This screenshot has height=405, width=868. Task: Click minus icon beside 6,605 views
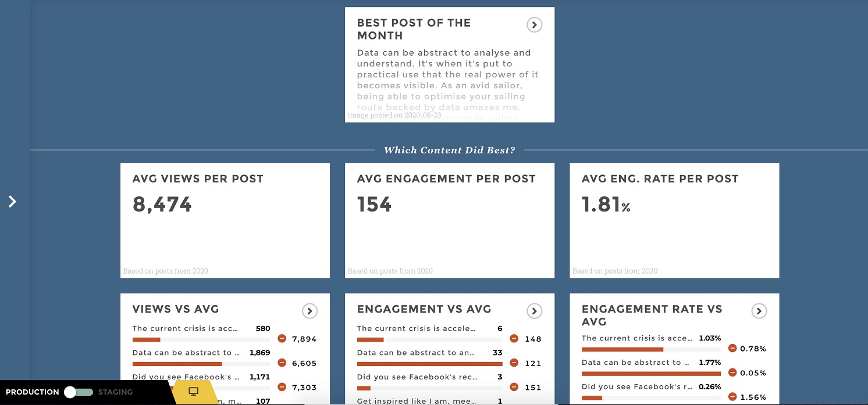click(x=282, y=363)
